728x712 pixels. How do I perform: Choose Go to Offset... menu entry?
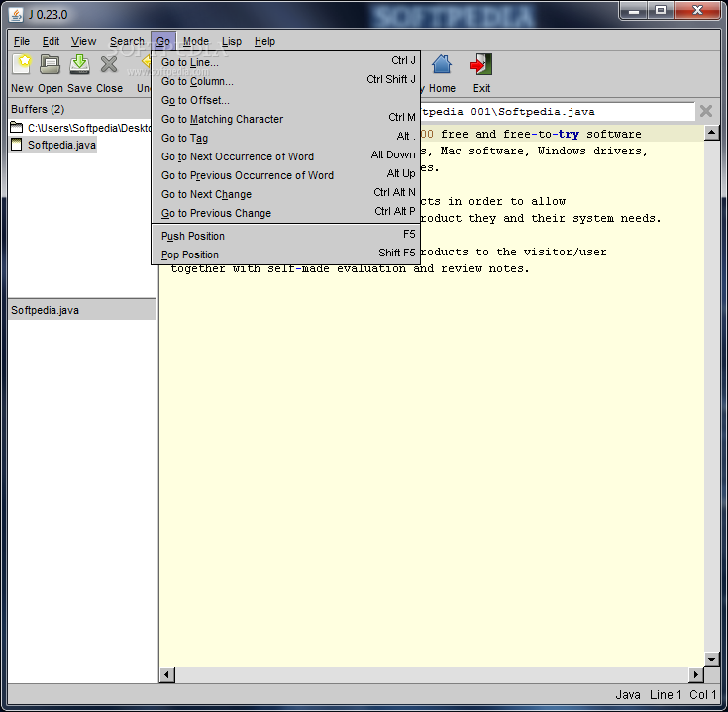(286, 100)
